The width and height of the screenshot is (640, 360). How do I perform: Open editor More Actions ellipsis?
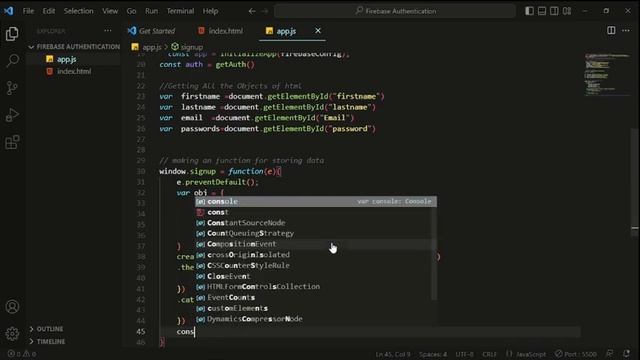coord(626,31)
